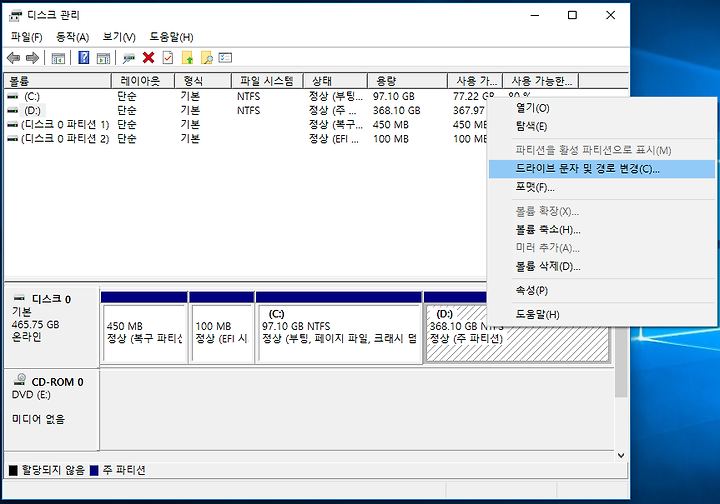Click the CD-ROM 0 drive icon

pos(20,379)
